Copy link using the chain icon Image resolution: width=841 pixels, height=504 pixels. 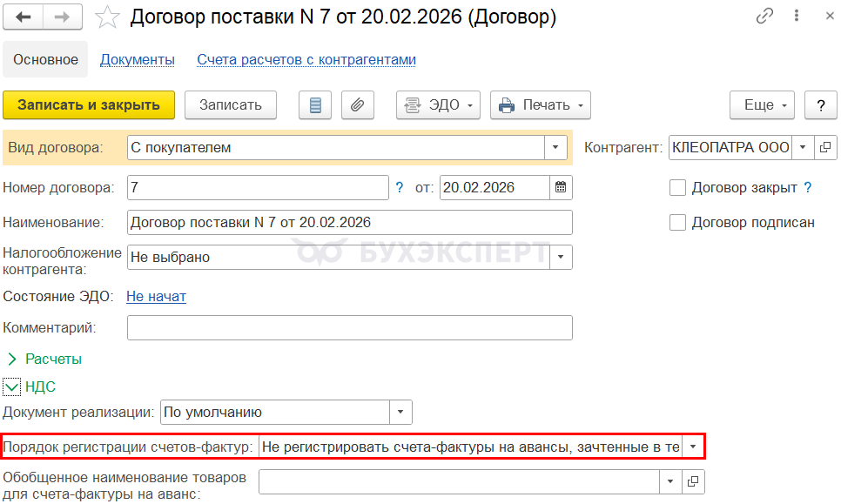click(x=764, y=16)
